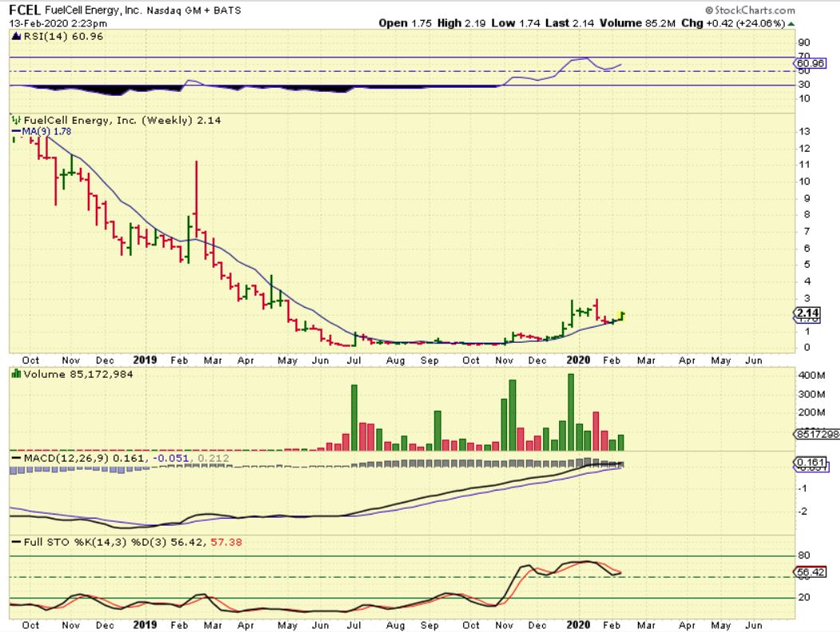Click the '80' stochastic axis label
Image resolution: width=840 pixels, height=632 pixels.
(x=804, y=555)
